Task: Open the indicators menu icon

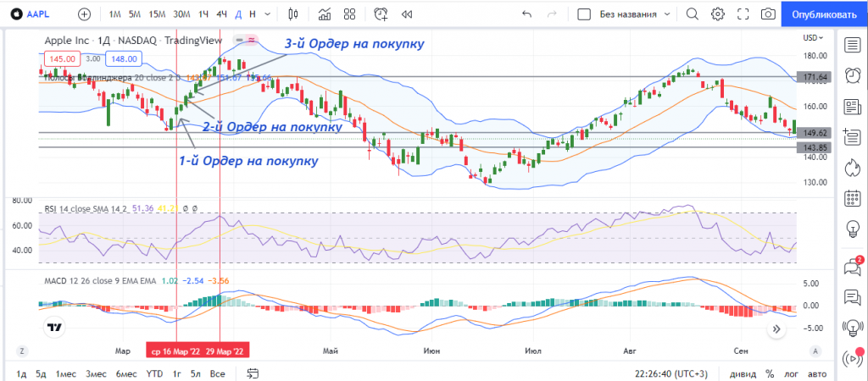Action: click(x=325, y=14)
